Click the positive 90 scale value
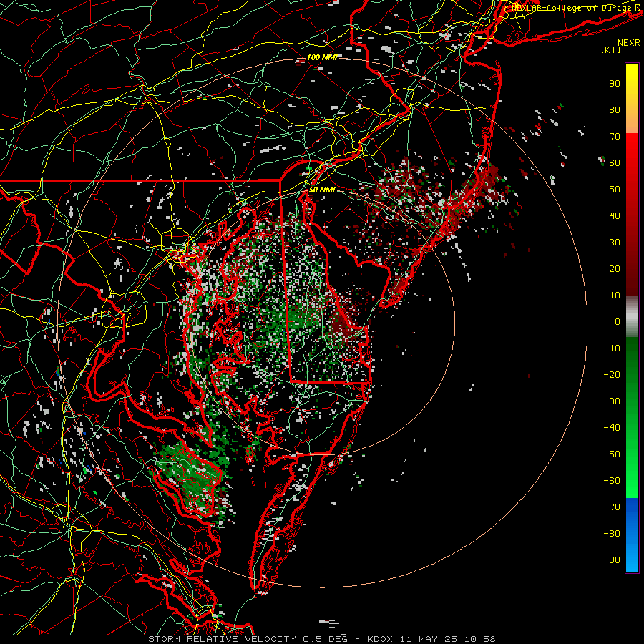Viewport: 644px width, 644px height. (x=615, y=84)
